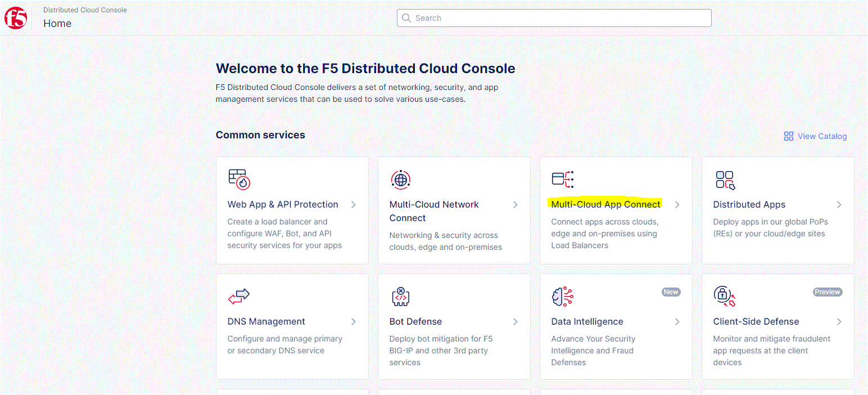Click 'Create a load balancer and' description text

(x=277, y=222)
